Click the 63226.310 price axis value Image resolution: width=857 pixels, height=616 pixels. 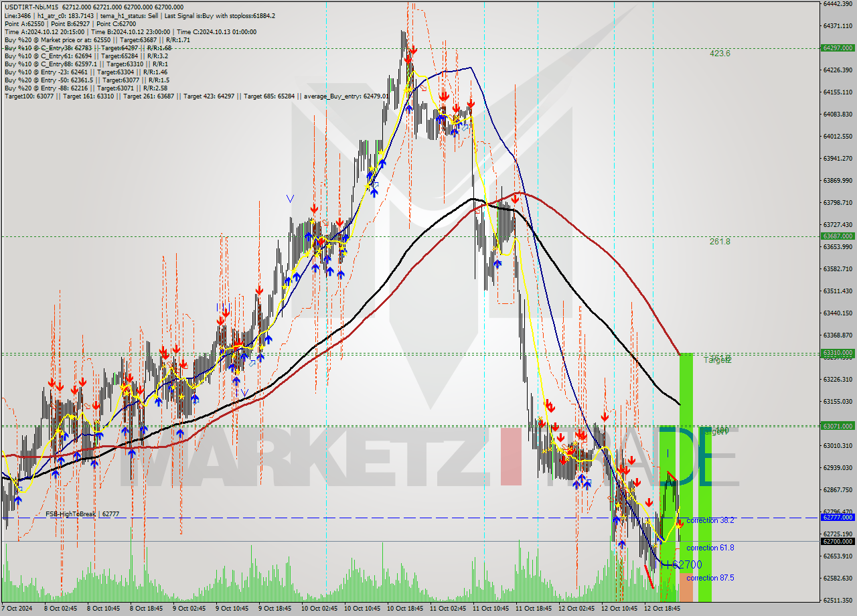pyautogui.click(x=837, y=379)
